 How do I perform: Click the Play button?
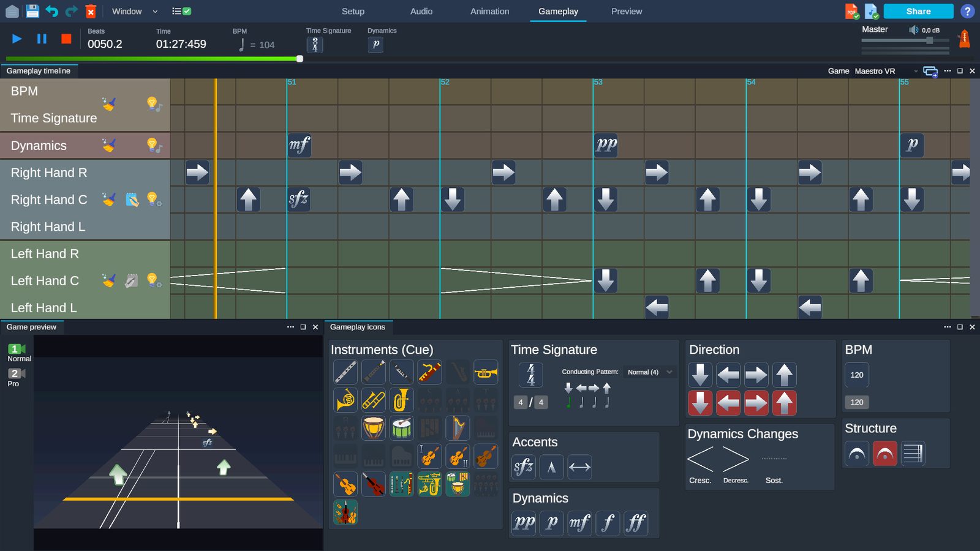coord(17,39)
